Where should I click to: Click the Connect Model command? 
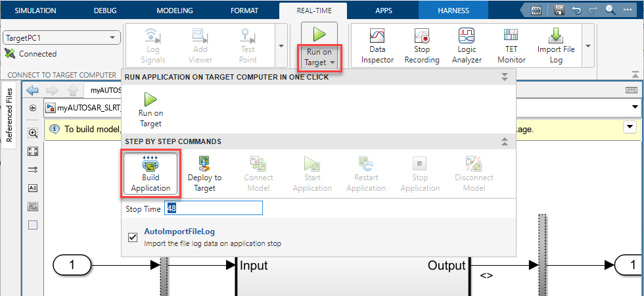click(258, 174)
